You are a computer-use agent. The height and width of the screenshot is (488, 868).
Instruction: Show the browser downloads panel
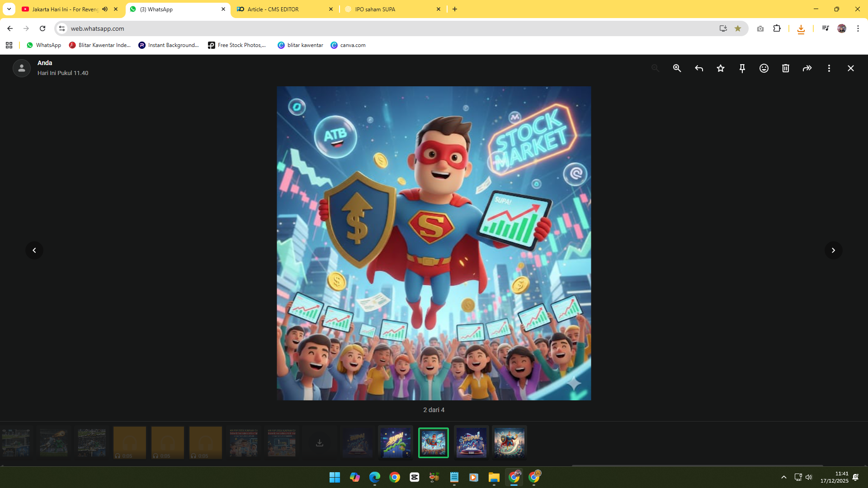[801, 29]
